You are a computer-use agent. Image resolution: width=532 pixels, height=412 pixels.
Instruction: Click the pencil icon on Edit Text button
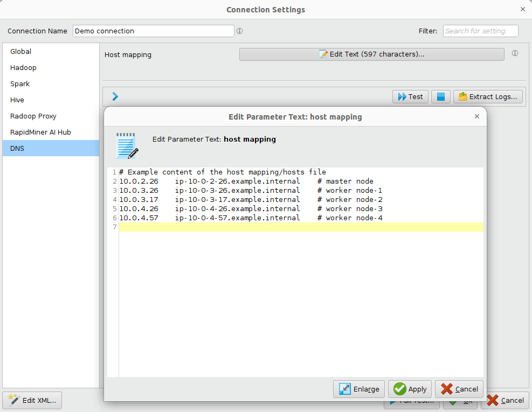pos(323,54)
